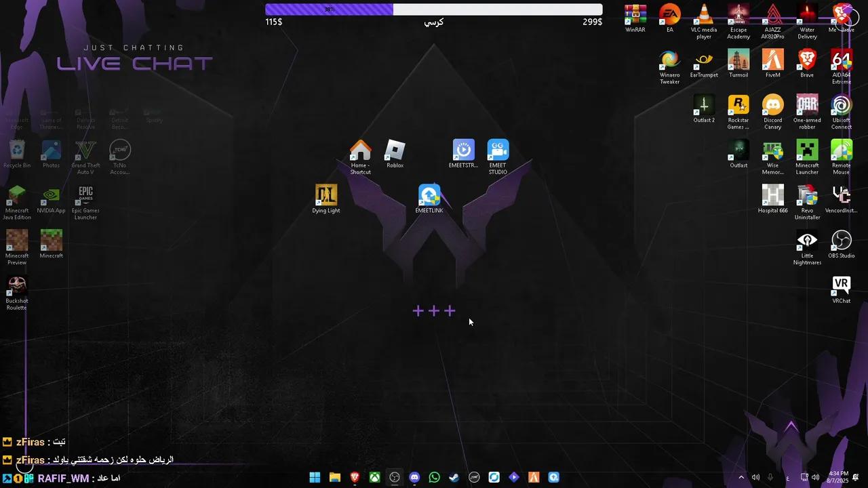Viewport: 868px width, 488px height.
Task: Launch VLC media player from desktop
Action: 704,22
